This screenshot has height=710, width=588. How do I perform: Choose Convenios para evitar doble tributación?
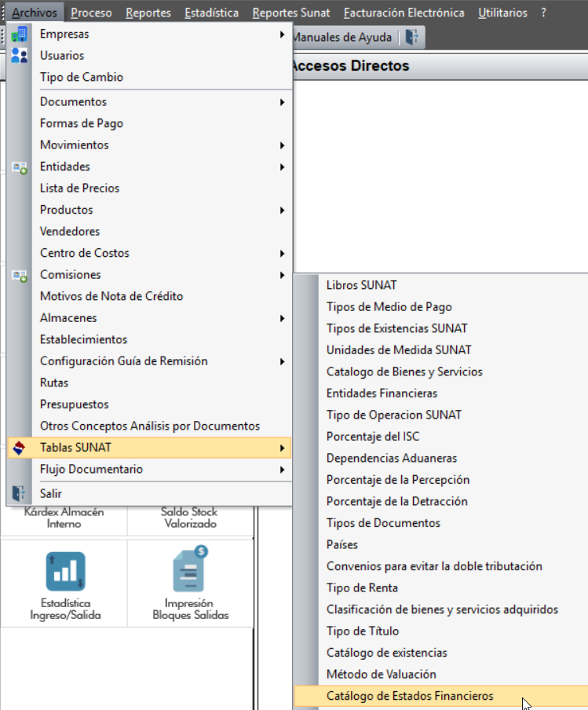click(x=441, y=566)
